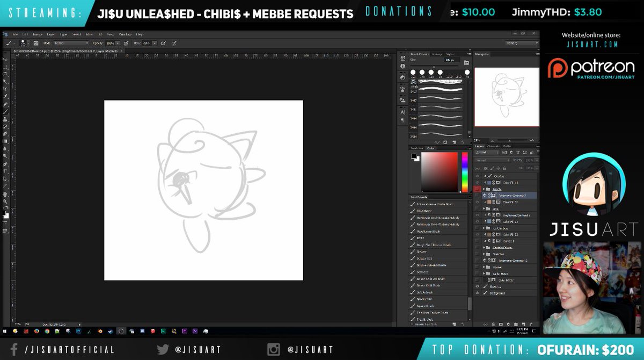This screenshot has width=644, height=360.
Task: Hide the Background layer
Action: tap(477, 293)
